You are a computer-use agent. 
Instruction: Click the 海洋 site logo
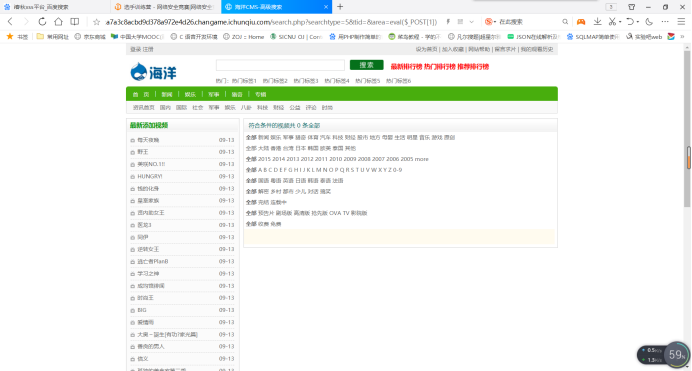tap(154, 71)
